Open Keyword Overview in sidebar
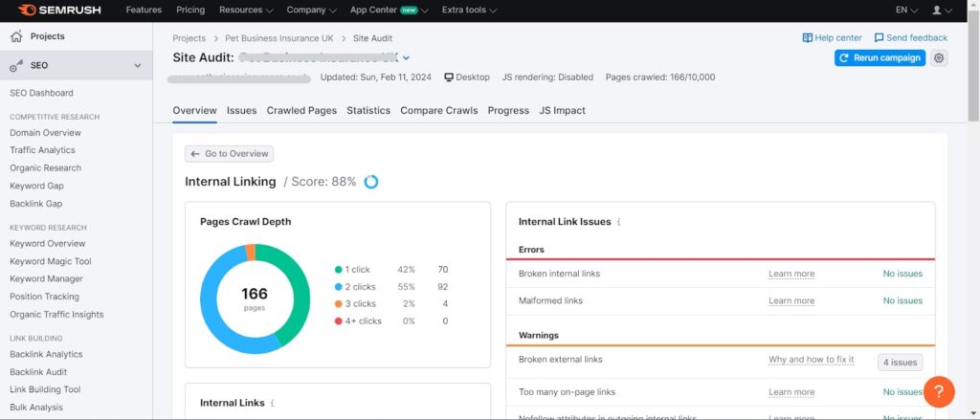 [x=48, y=244]
